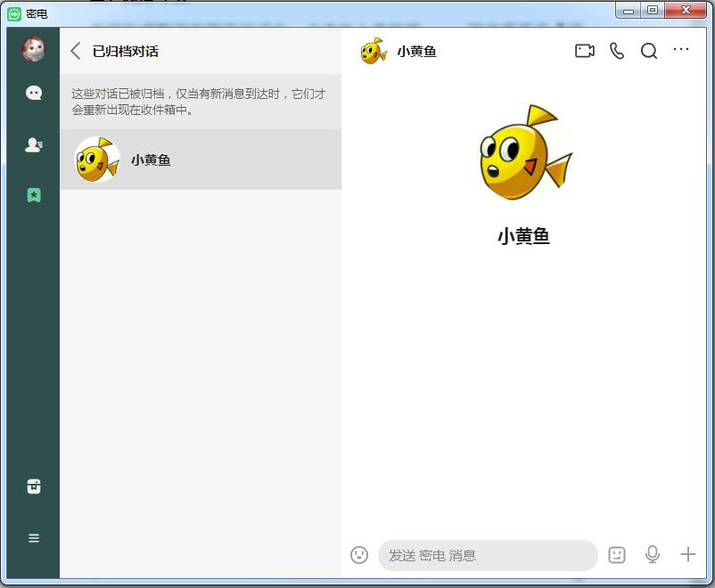
Task: Start a video call with 小黄鱼
Action: pyautogui.click(x=585, y=51)
